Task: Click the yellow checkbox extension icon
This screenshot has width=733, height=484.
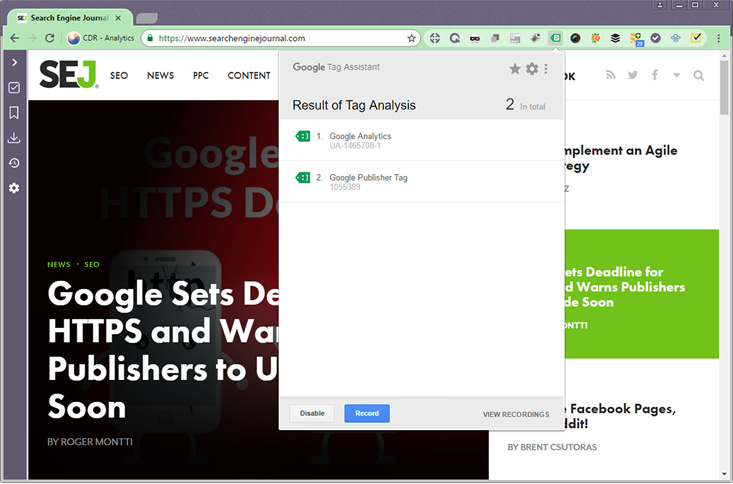Action: click(696, 38)
